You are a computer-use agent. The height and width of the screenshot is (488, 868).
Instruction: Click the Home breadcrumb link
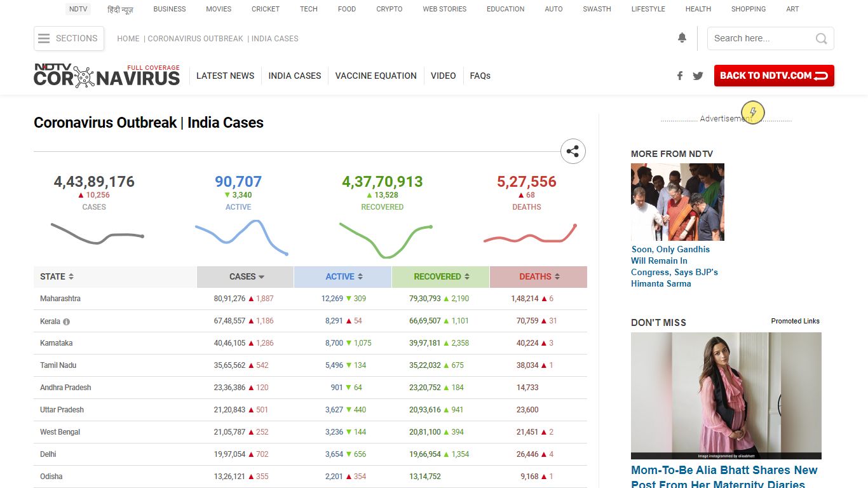click(x=128, y=39)
